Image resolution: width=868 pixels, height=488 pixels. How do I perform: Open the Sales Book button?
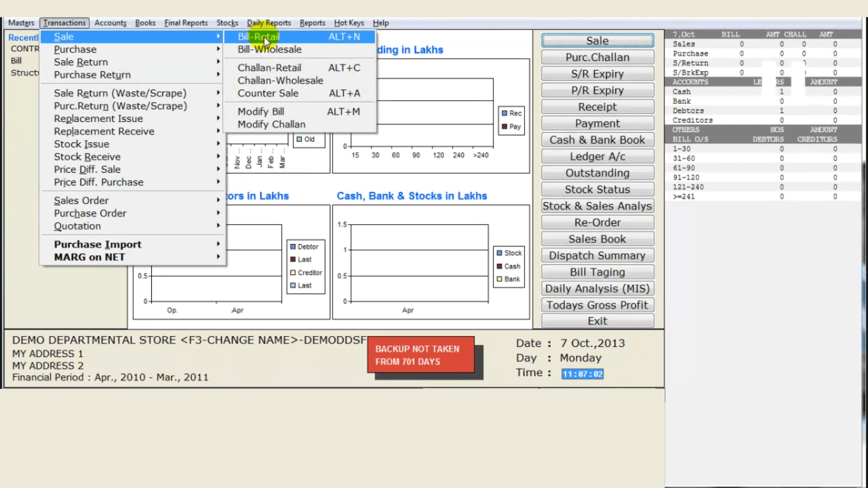(597, 239)
